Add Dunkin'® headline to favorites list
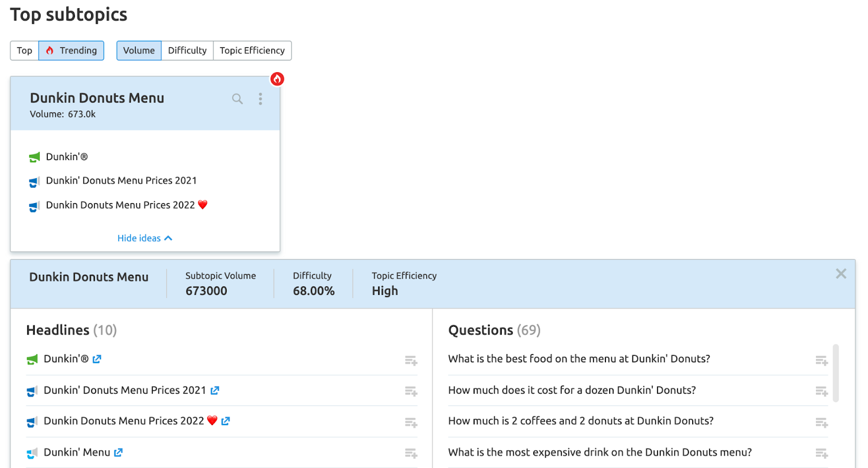 click(411, 361)
